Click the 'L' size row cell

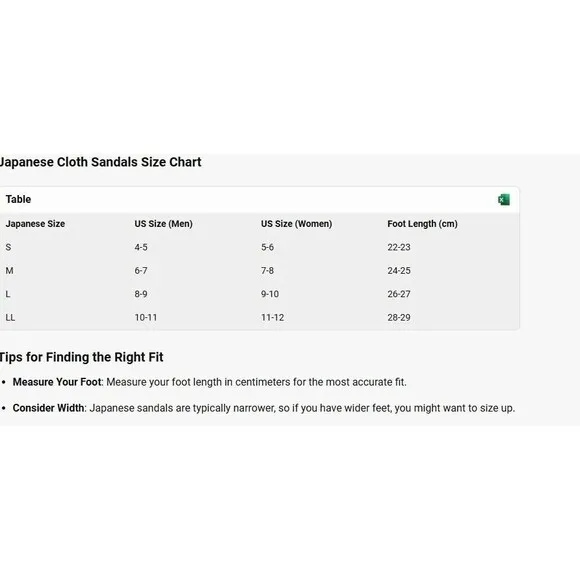pos(8,294)
